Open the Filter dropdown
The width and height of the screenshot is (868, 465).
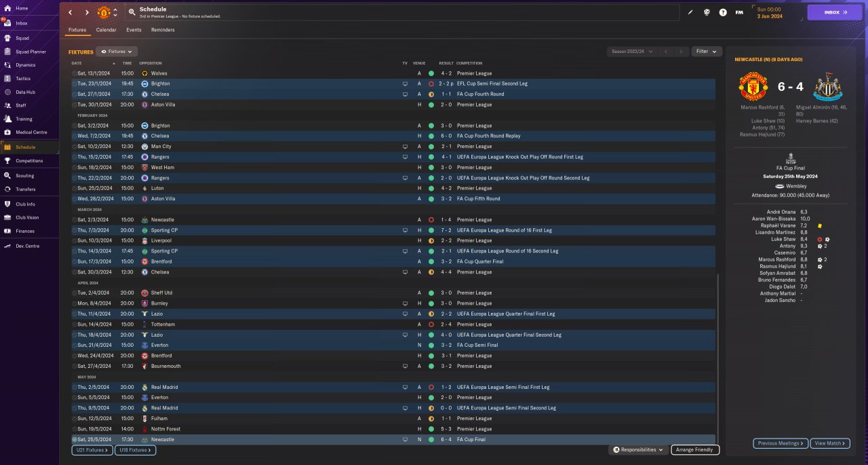(707, 52)
